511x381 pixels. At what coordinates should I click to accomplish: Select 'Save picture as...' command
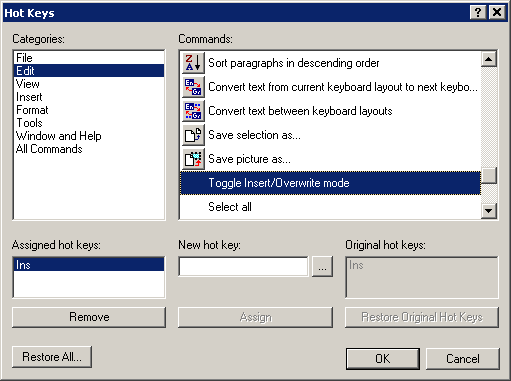pyautogui.click(x=330, y=159)
